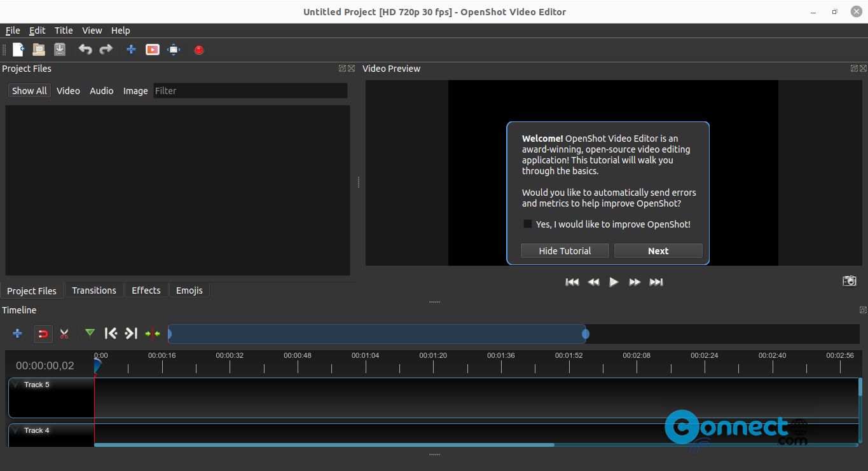Click the timeline vertical scrollbar
This screenshot has height=471, width=868.
coord(860,388)
